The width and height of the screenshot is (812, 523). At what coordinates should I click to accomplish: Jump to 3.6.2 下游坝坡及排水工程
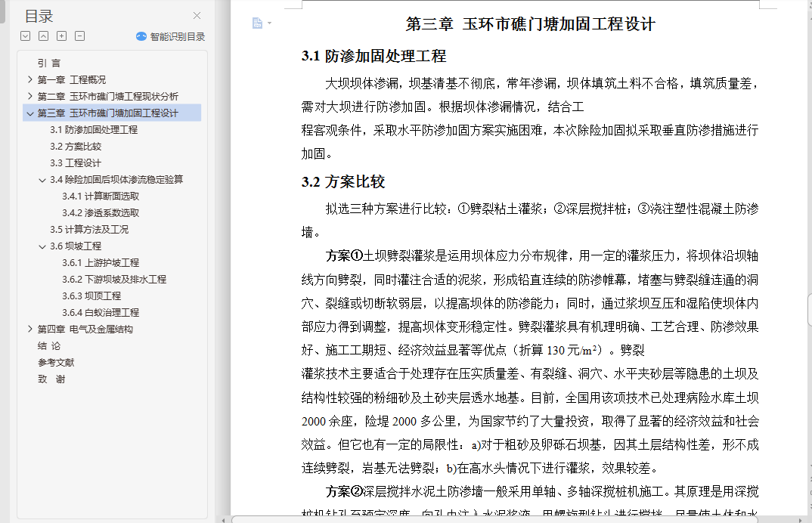point(114,279)
